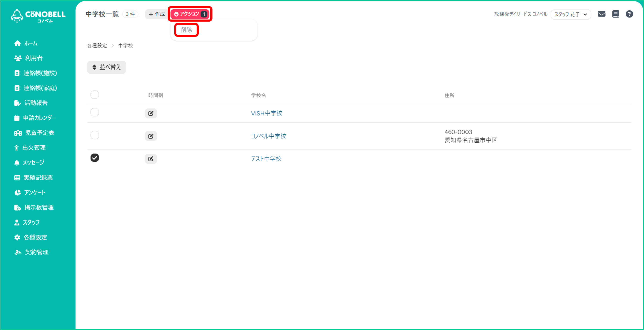
Task: Click the メッセージ bell icon
Action: [x=17, y=163]
